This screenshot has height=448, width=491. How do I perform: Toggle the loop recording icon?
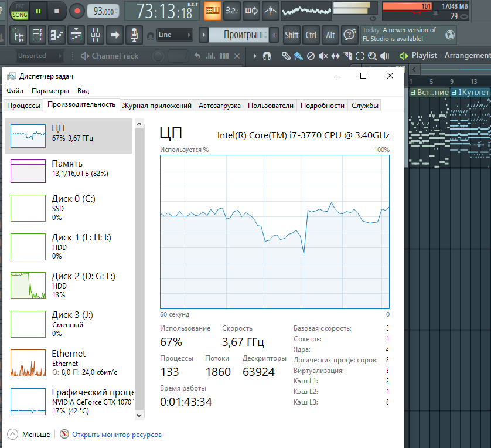[251, 11]
